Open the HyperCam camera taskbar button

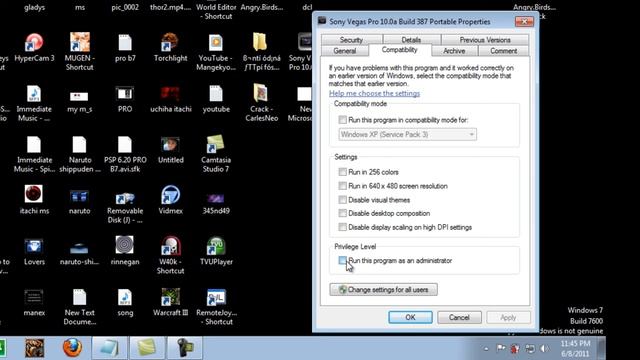(184, 348)
